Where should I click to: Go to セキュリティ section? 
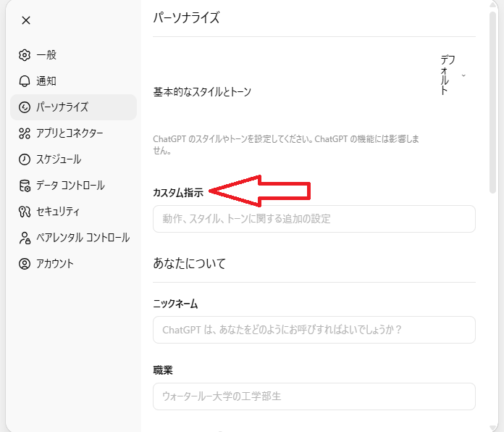(x=74, y=212)
